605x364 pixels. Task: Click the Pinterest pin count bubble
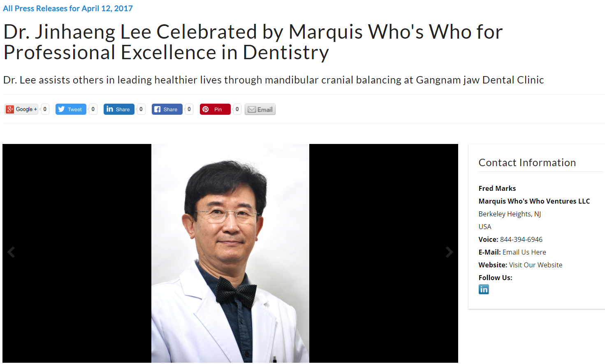pos(237,109)
